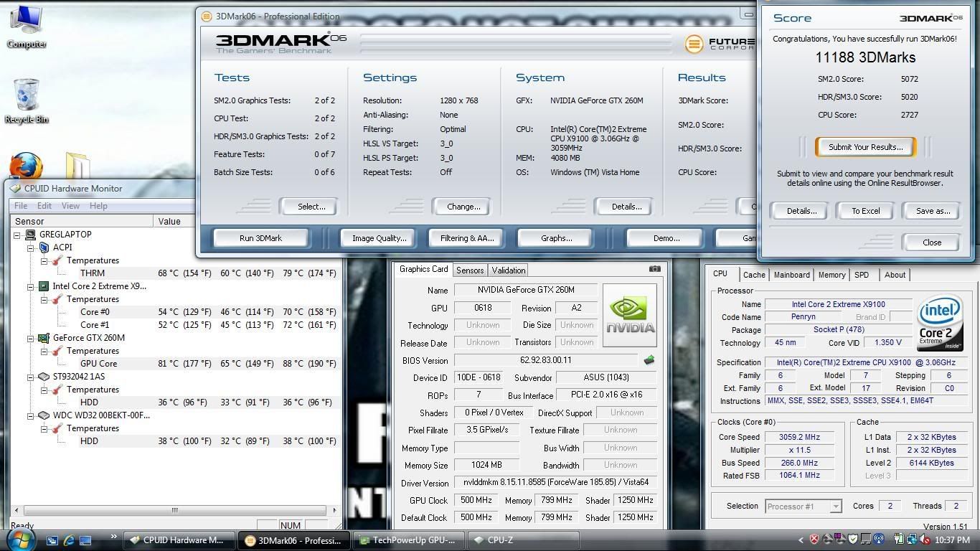Collapse the ST932042 1AS node
The width and height of the screenshot is (980, 551).
[x=31, y=377]
